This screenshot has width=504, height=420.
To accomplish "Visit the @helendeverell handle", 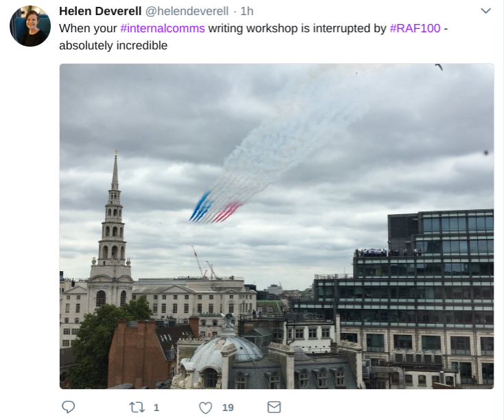I will 187,11.
